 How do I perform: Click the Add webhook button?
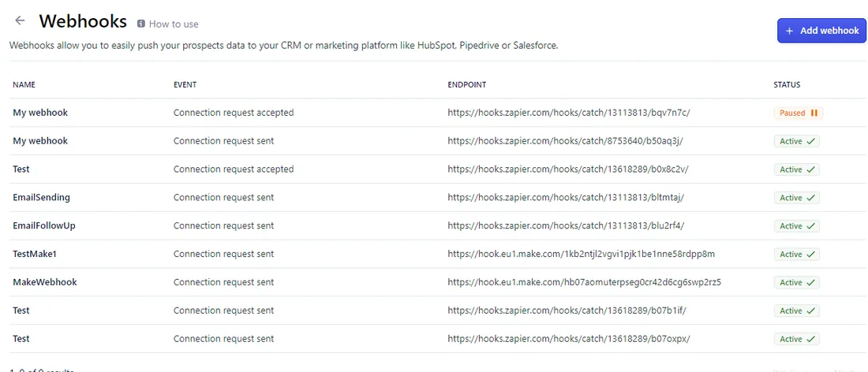coord(821,31)
